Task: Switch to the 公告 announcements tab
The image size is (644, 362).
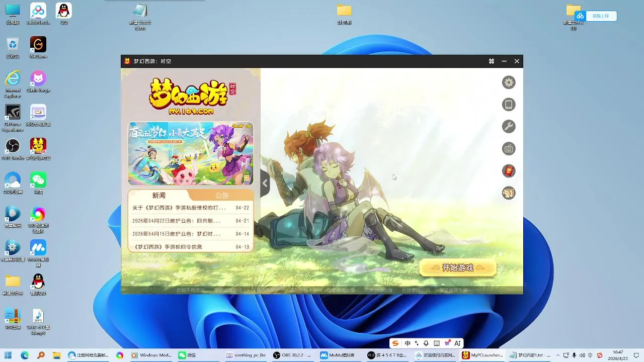Action: [222, 195]
